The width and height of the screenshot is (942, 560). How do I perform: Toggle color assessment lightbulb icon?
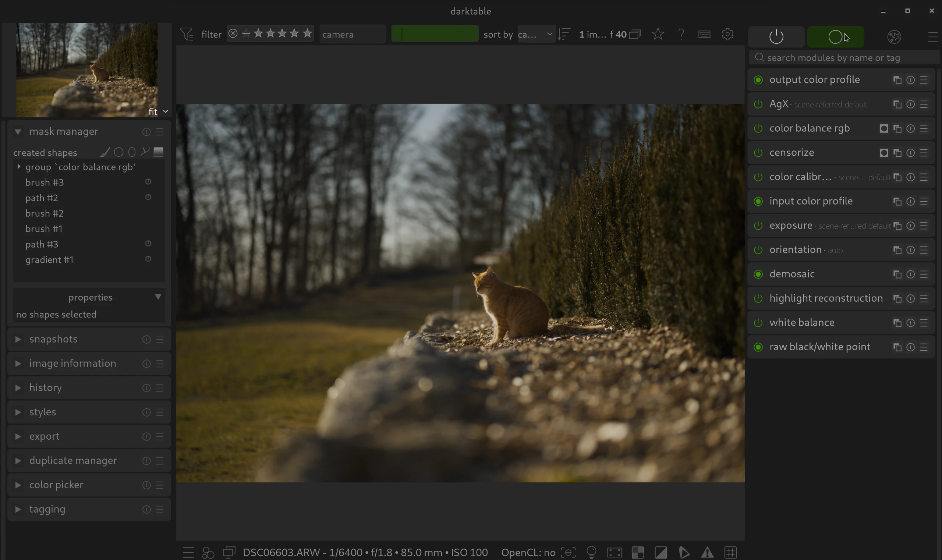point(591,552)
